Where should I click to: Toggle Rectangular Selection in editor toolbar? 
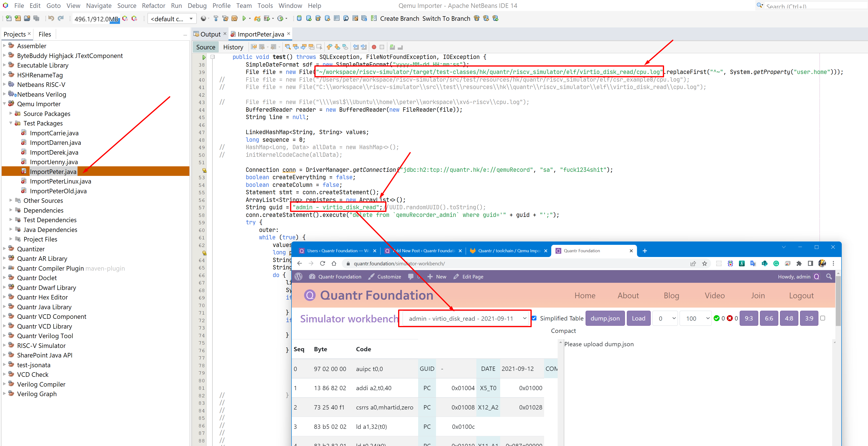[x=319, y=47]
